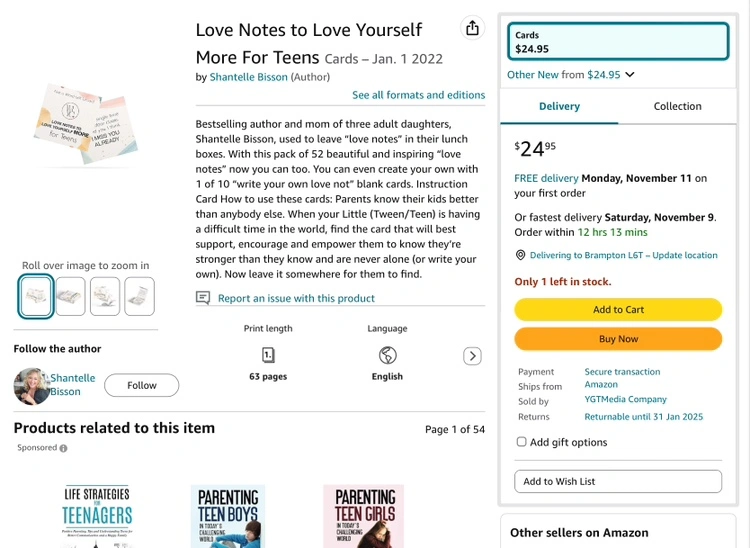Screen dimensions: 750x548
Task: Enable the Add gift options checkbox
Action: [x=521, y=442]
